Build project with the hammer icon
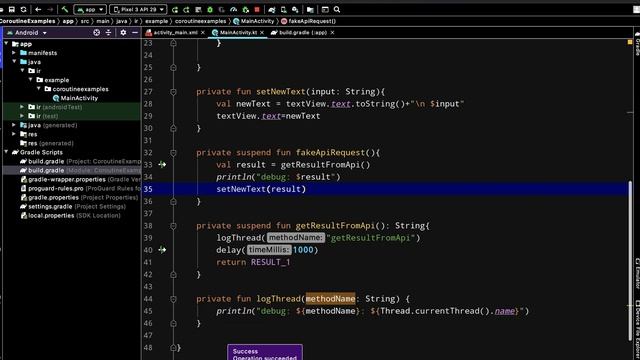The image size is (640, 360). pyautogui.click(x=65, y=9)
